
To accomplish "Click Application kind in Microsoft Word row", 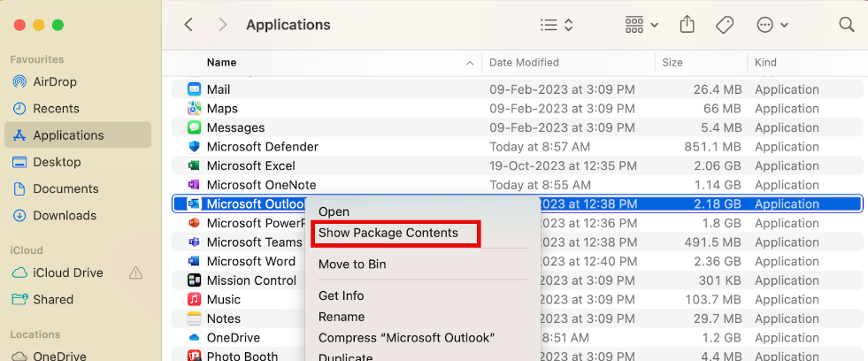I will coord(787,261).
